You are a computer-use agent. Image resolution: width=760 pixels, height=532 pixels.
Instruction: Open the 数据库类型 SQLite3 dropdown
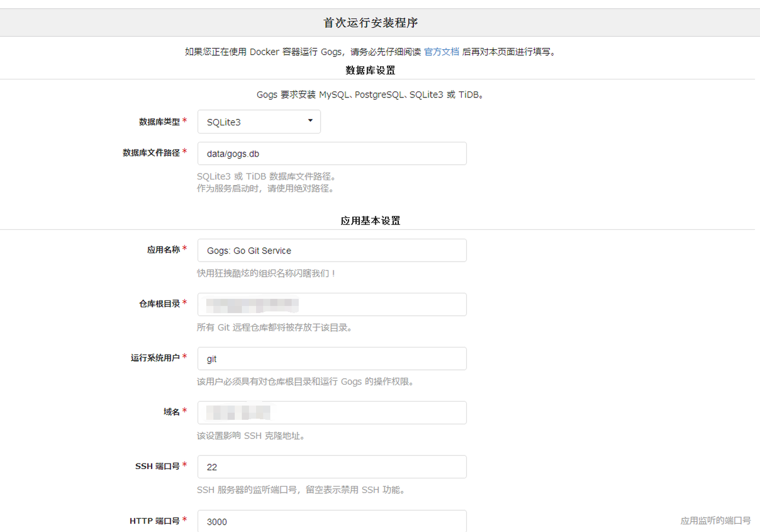pos(259,122)
